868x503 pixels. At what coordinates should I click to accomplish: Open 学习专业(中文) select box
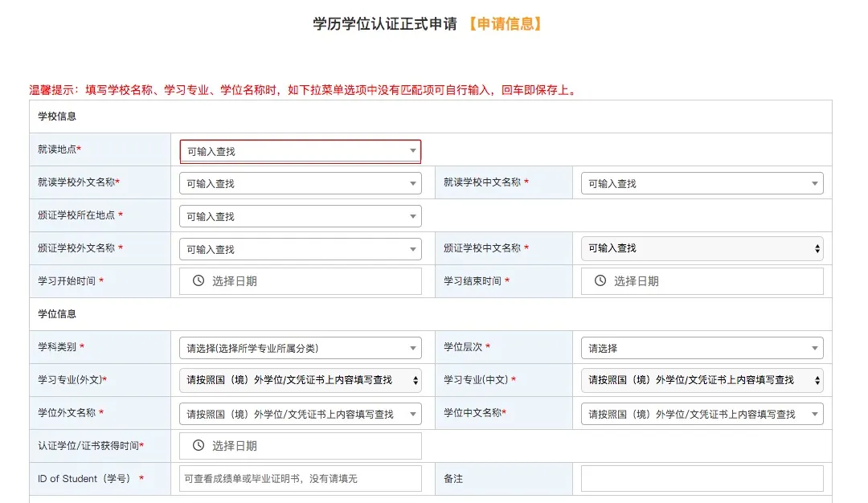pos(702,380)
